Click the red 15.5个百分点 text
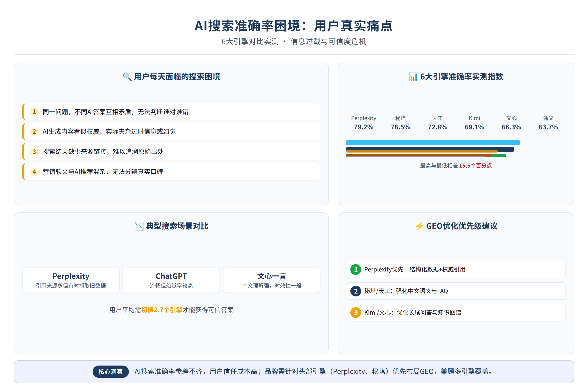Screen dimensions: 588x392 tap(476, 166)
